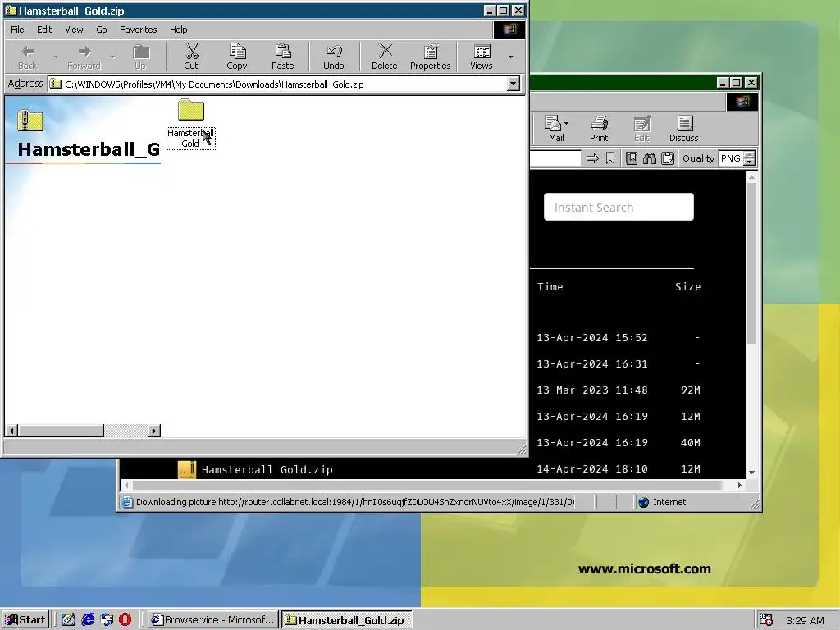Click the Show Desktop quick launch icon
The height and width of the screenshot is (630, 840).
[69, 620]
